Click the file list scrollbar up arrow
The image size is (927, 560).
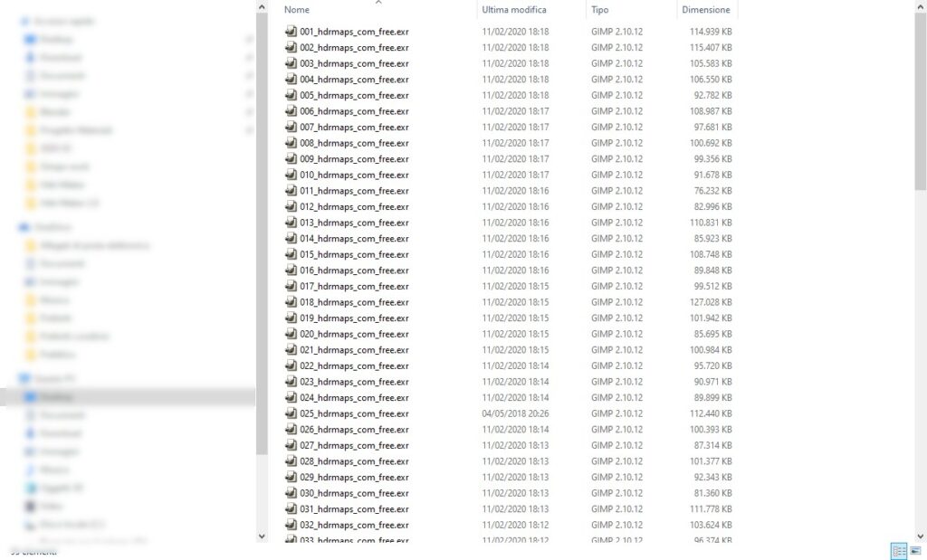tap(920, 7)
